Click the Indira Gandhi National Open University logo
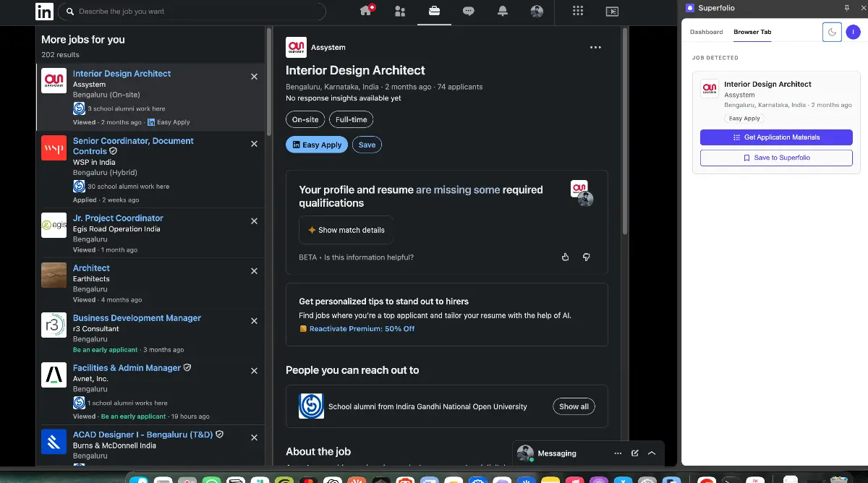Screen dimensions: 868x483 [x=311, y=406]
